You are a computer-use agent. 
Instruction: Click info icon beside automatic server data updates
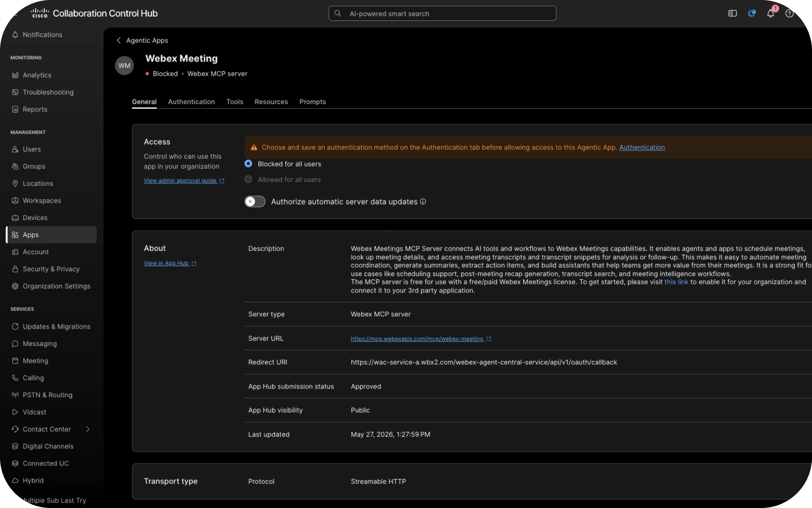tap(423, 202)
